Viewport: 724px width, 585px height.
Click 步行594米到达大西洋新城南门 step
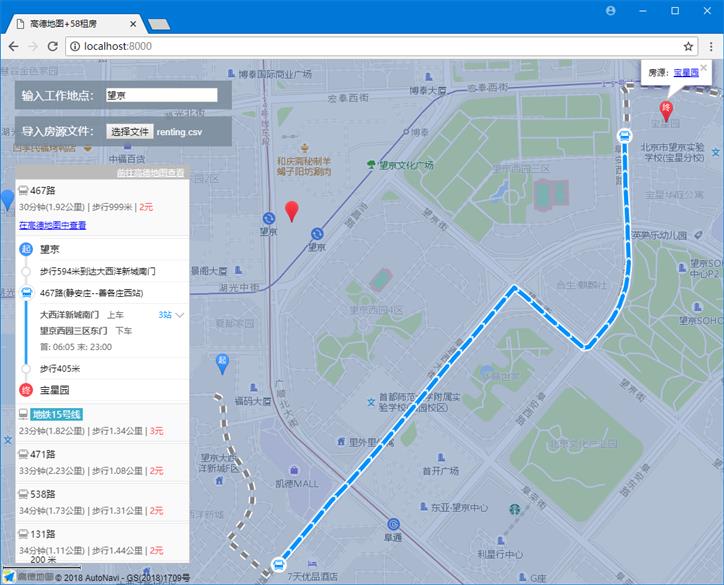(103, 271)
